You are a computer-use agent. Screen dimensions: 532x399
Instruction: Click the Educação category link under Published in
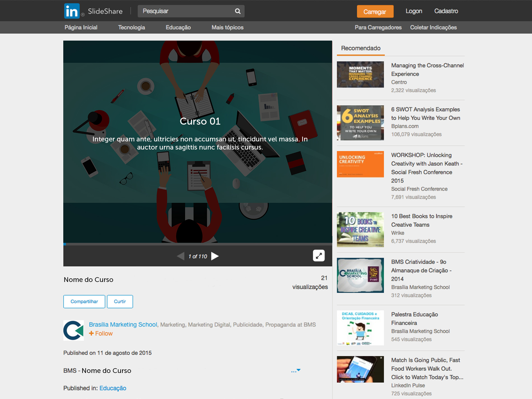[x=113, y=388]
